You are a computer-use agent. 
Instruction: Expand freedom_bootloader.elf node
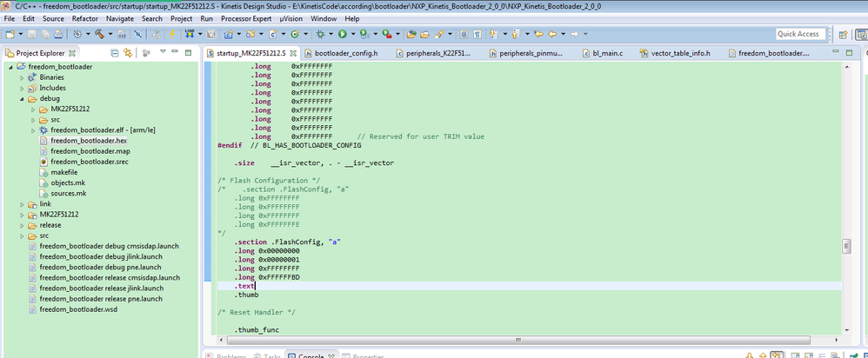click(33, 130)
